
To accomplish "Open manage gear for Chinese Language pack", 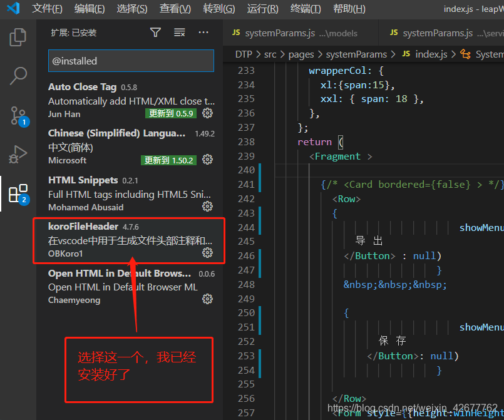I will [207, 160].
